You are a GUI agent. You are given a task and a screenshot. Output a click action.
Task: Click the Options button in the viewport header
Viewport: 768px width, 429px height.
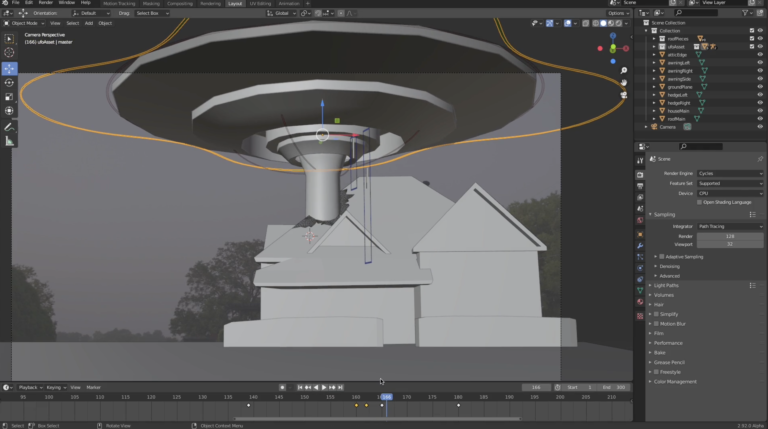[618, 13]
